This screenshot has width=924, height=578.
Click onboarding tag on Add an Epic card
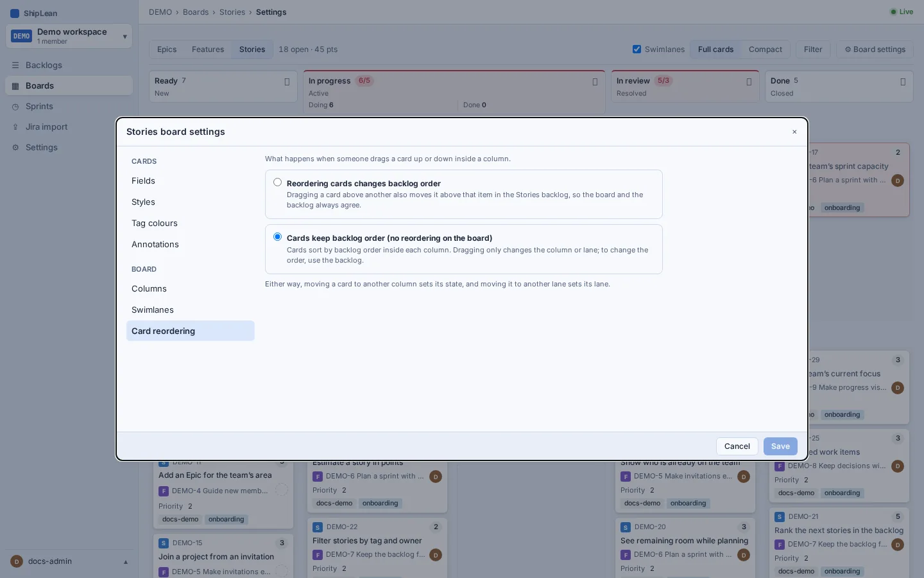[226, 520]
